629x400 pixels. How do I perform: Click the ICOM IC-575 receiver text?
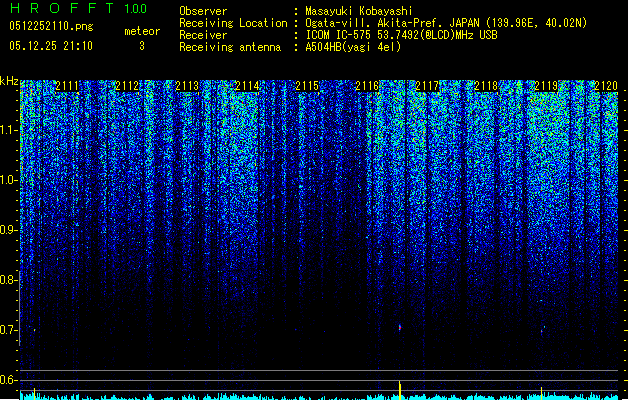point(401,35)
